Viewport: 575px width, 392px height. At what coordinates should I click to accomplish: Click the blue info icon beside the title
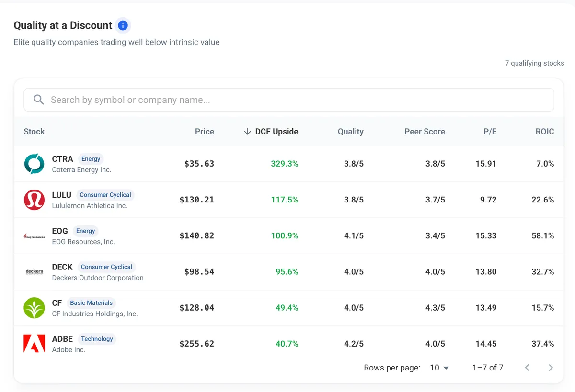tap(123, 25)
